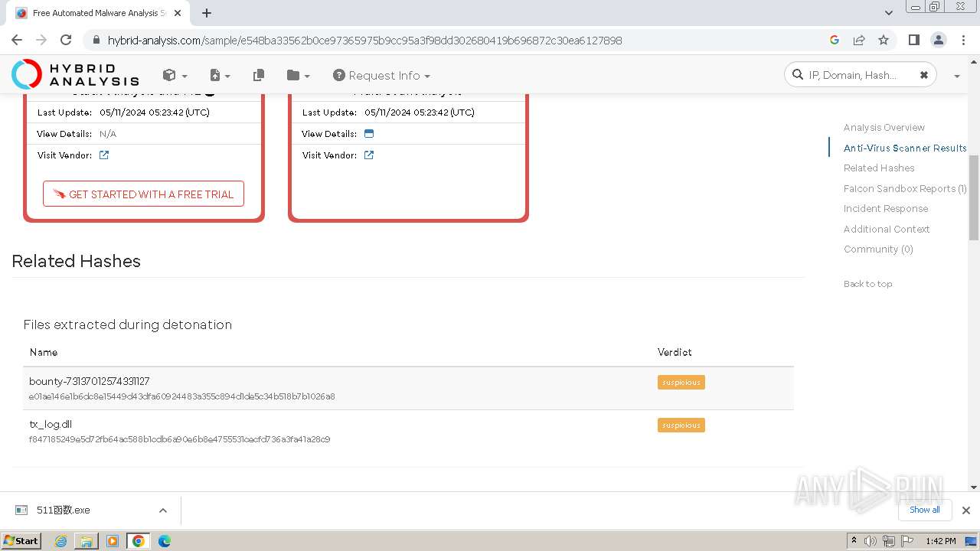Open File Explorer from taskbar
Viewport: 980px width, 551px height.
pos(87,541)
